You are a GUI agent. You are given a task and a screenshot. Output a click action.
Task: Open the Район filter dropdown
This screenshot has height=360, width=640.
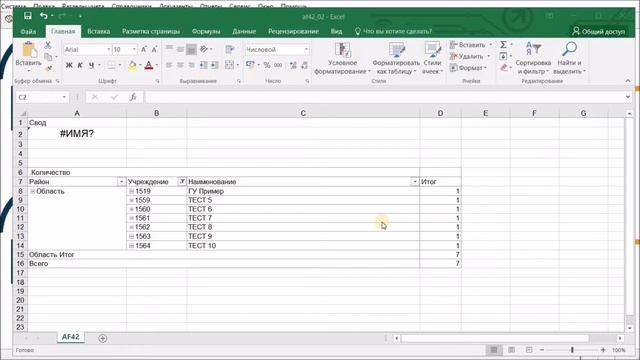[121, 182]
